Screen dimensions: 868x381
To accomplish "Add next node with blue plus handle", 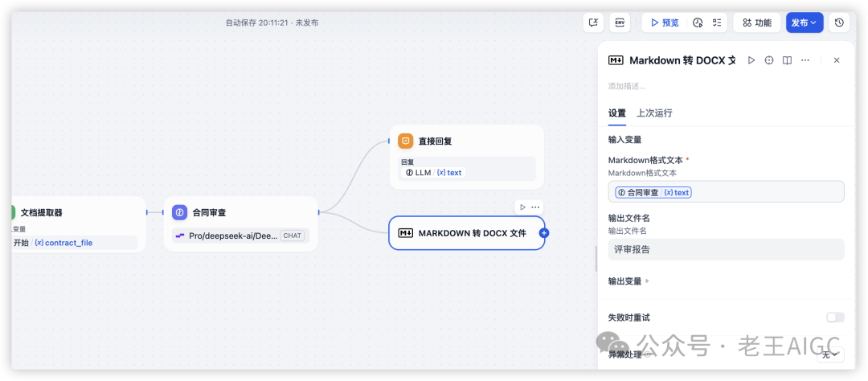I will pos(543,233).
